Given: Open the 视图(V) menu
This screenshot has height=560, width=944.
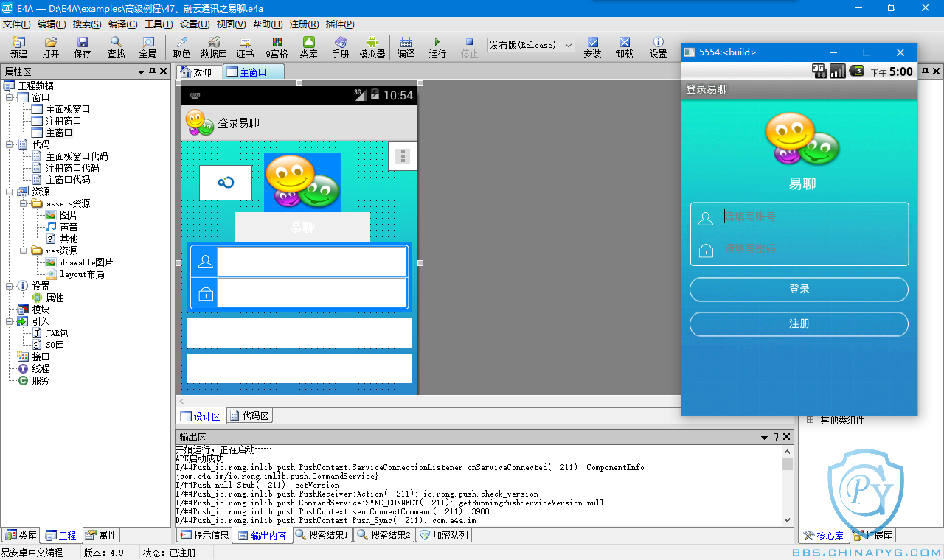Looking at the screenshot, I should (x=231, y=24).
